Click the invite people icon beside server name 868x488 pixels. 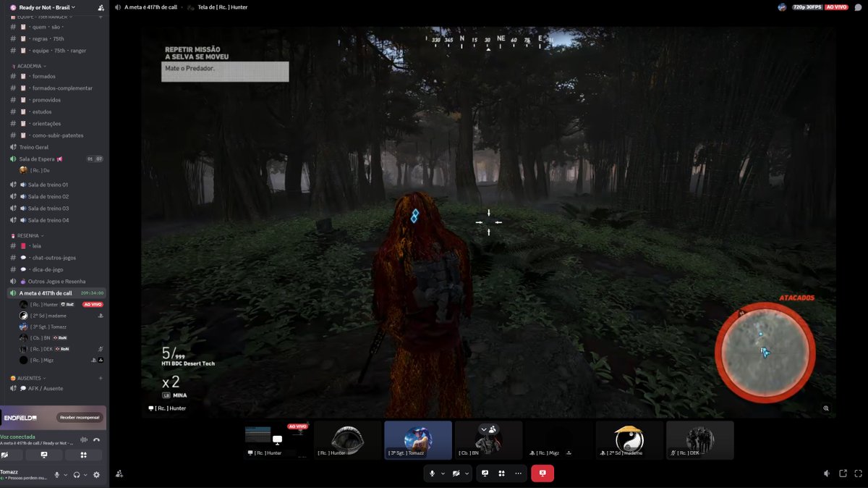(x=101, y=7)
